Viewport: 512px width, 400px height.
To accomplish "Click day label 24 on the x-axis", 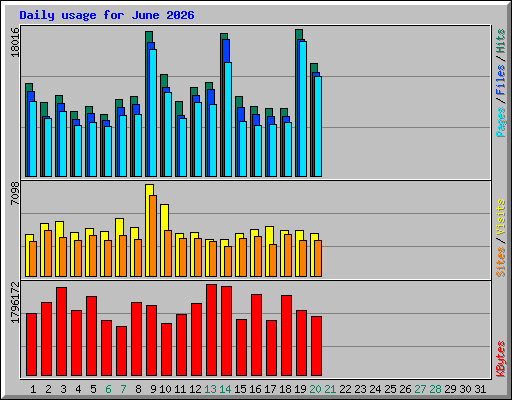I will click(x=375, y=389).
